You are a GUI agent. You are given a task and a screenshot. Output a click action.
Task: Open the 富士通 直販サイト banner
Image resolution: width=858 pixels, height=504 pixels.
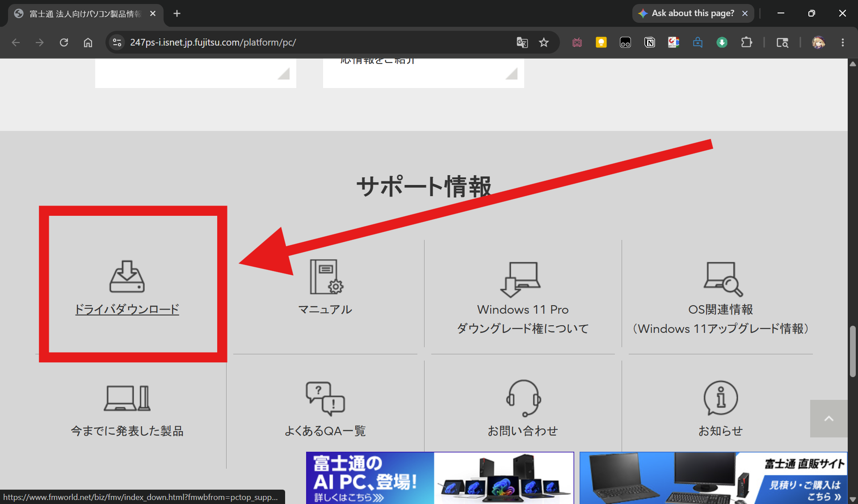point(713,478)
